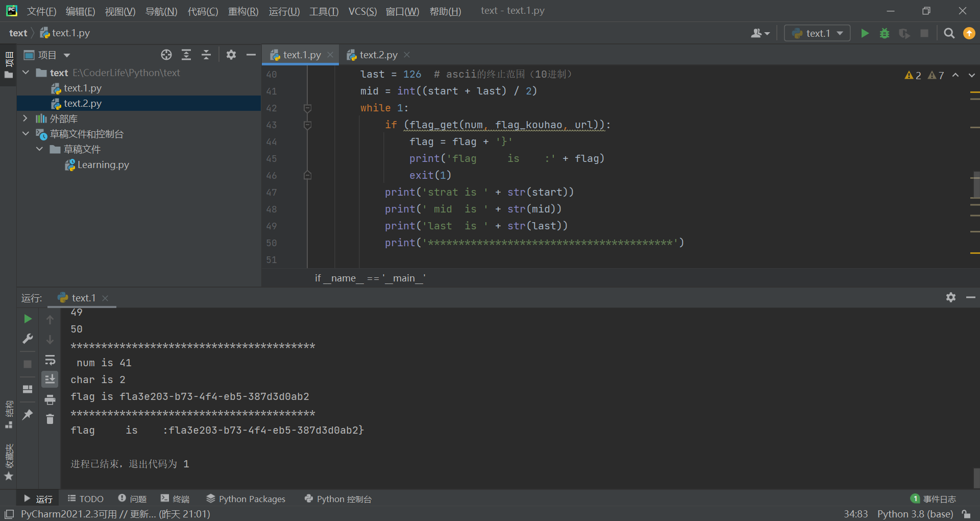This screenshot has width=980, height=521.
Task: Toggle scroll to end in console
Action: (50, 380)
